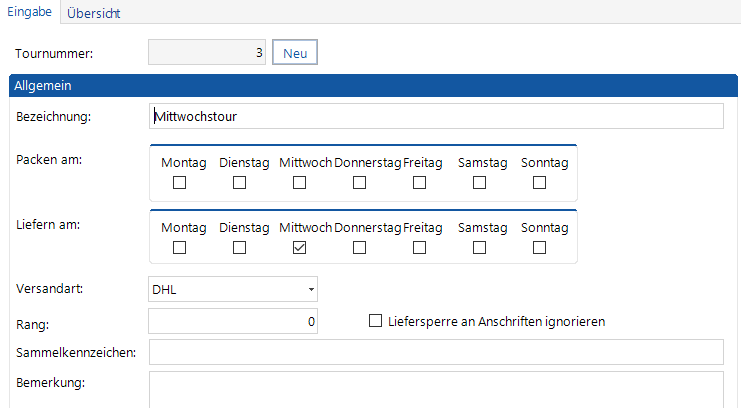Switch to the Übersicht tab

(x=94, y=13)
